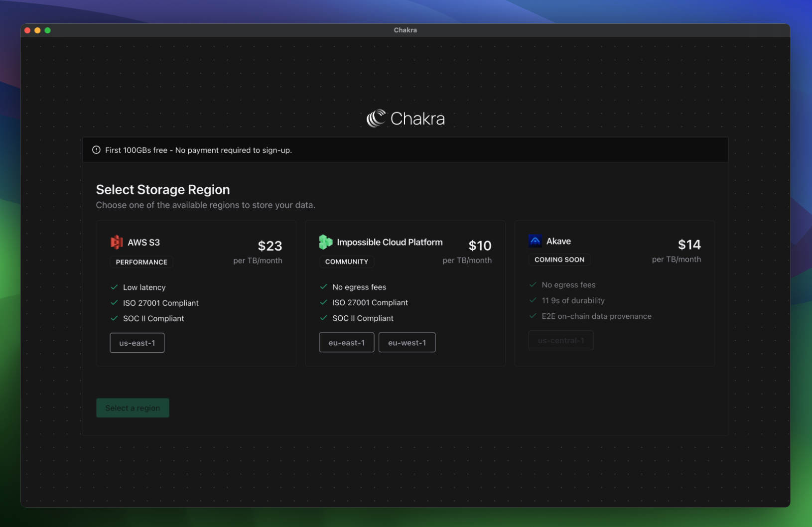Click the AWS S3 logo icon

tap(117, 242)
